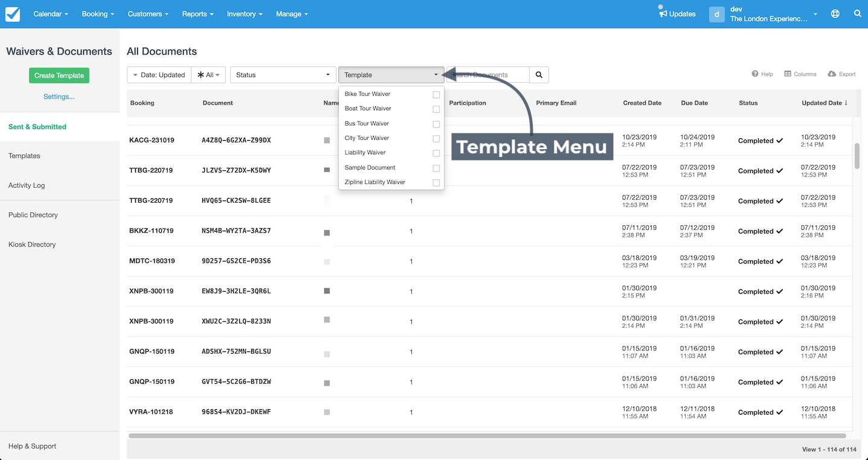Export documents using the cloud download icon
The image size is (868, 460).
coord(841,74)
